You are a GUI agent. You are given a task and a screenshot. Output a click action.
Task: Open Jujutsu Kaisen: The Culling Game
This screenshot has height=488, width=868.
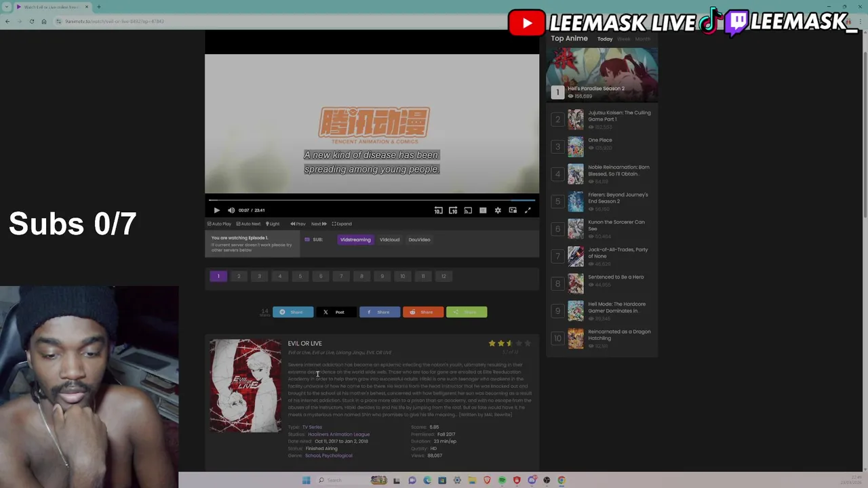tap(619, 116)
